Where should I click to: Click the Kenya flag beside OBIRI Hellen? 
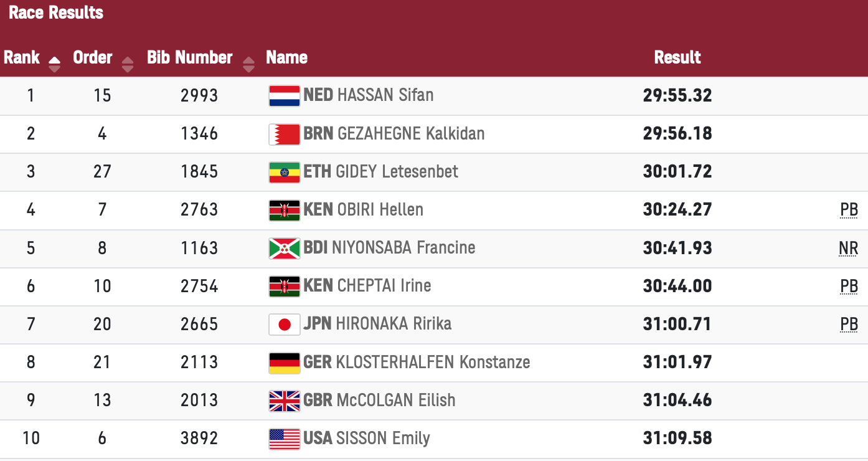(284, 210)
